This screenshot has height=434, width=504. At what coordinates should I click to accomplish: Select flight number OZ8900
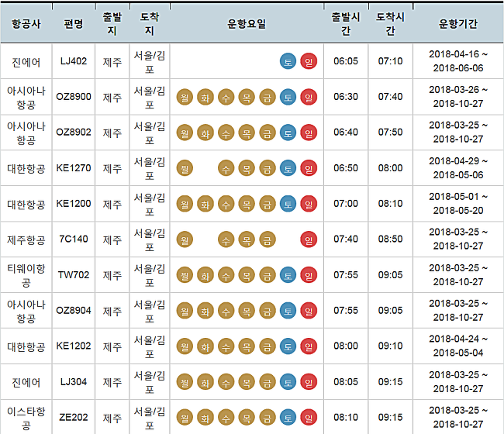[x=74, y=97]
